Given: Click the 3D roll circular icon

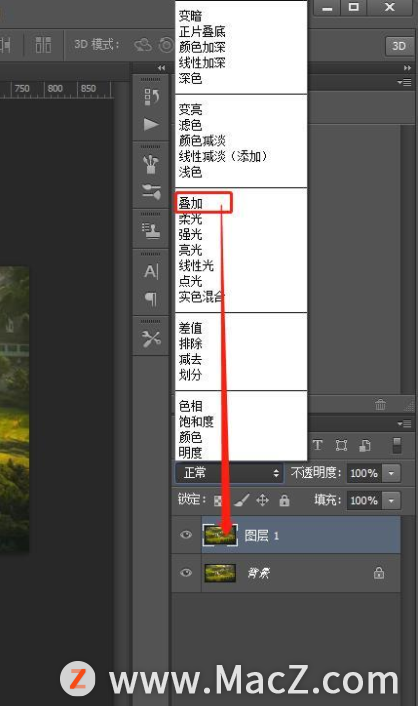Looking at the screenshot, I should [x=167, y=45].
